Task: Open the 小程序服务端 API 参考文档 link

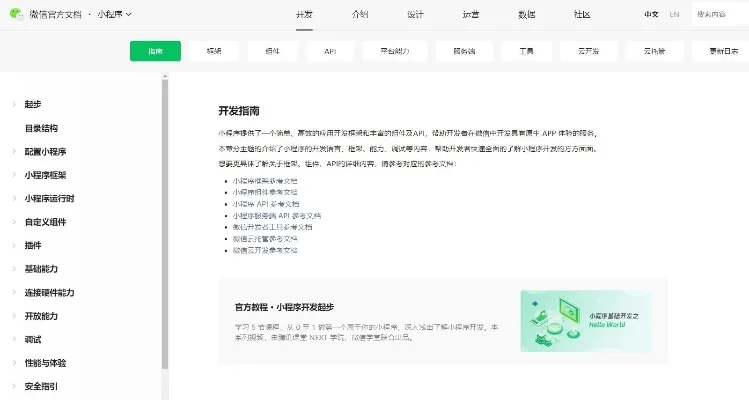Action: coord(277,216)
